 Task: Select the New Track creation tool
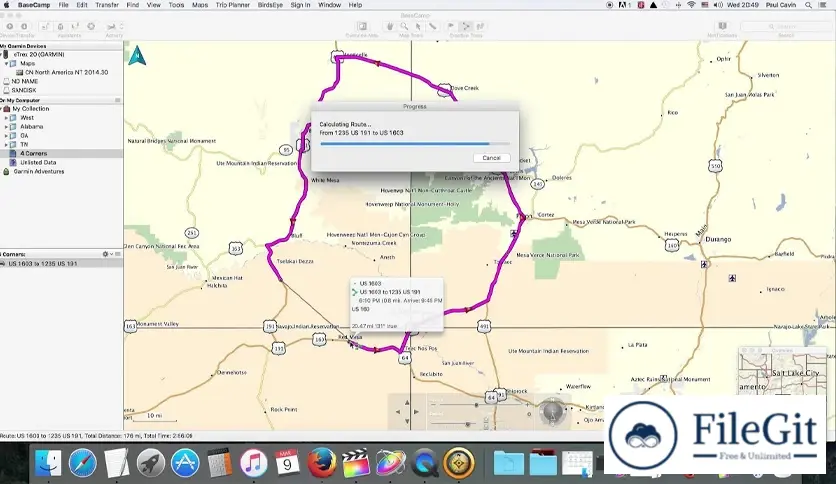tap(480, 26)
